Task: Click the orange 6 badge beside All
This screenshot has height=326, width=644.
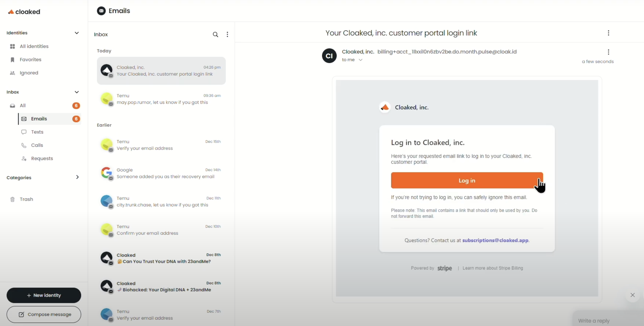Action: 76,106
